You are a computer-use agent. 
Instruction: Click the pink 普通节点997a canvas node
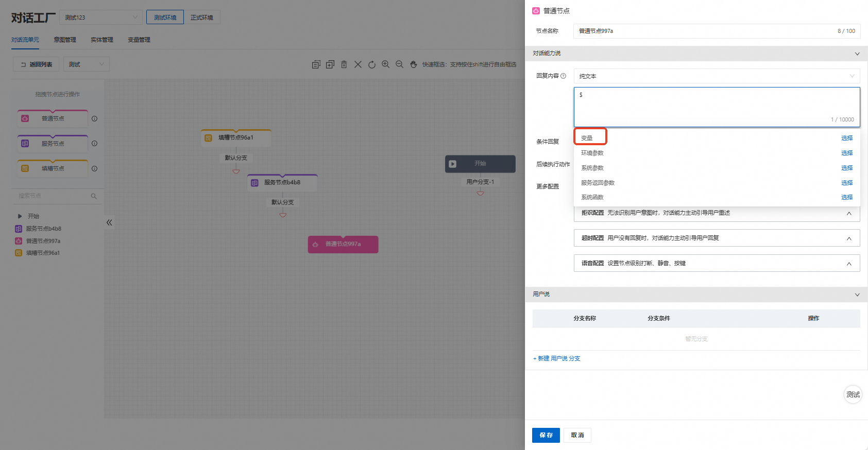pyautogui.click(x=343, y=244)
